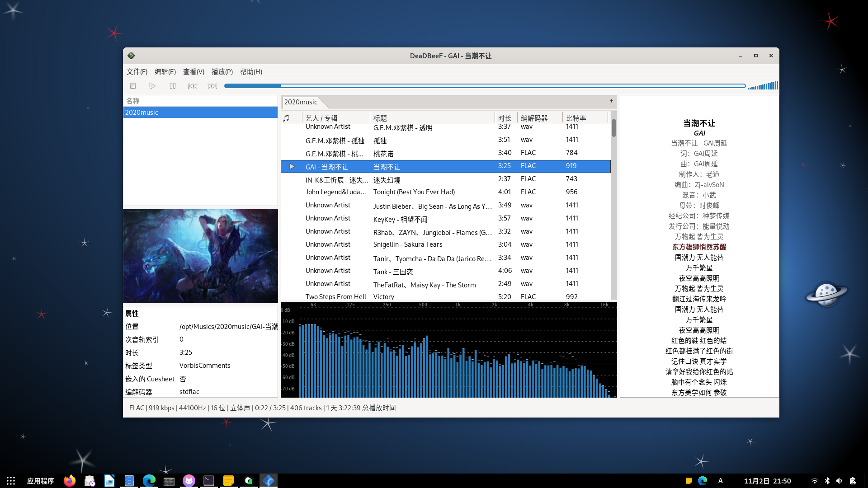Click the stop playback button

[133, 86]
